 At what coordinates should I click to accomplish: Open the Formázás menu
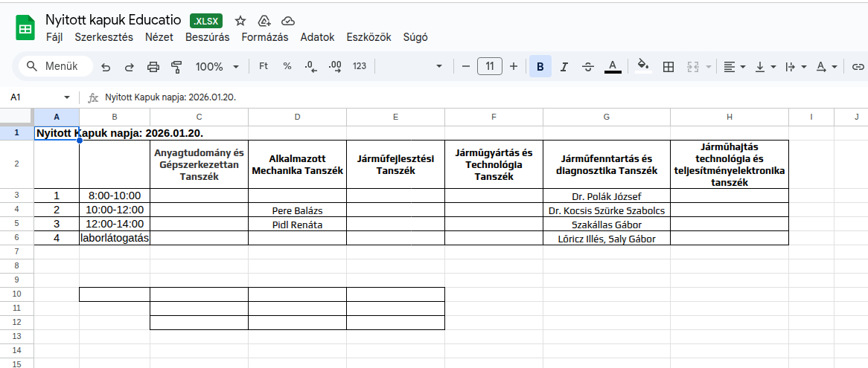click(x=264, y=37)
